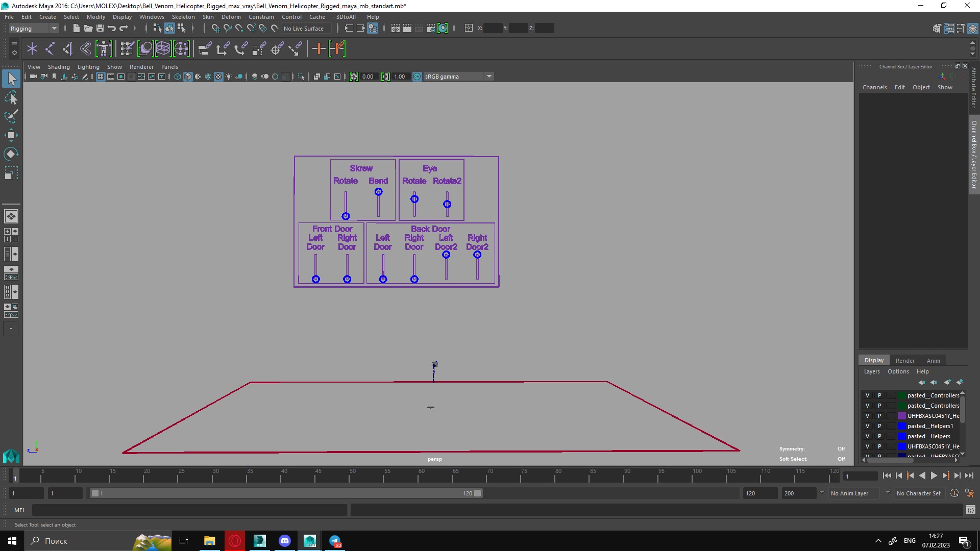The image size is (980, 551).
Task: Click the MEL command input field
Action: point(189,510)
